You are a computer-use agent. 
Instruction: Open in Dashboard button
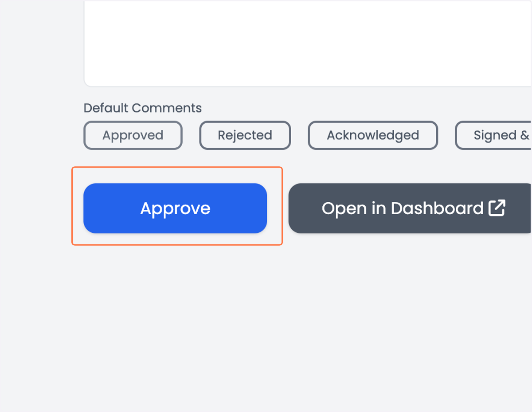click(410, 208)
